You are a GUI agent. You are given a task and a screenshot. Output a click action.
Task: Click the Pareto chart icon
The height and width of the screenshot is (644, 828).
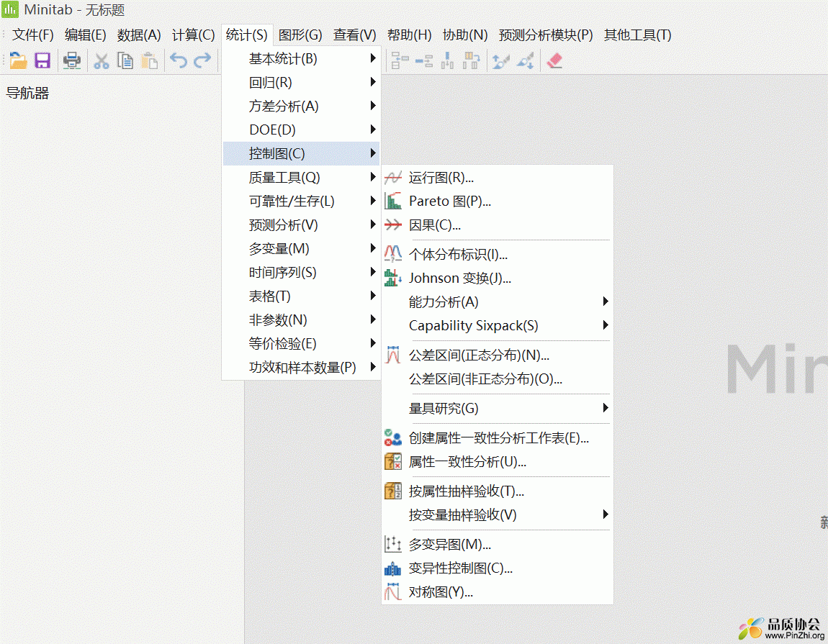pyautogui.click(x=393, y=201)
